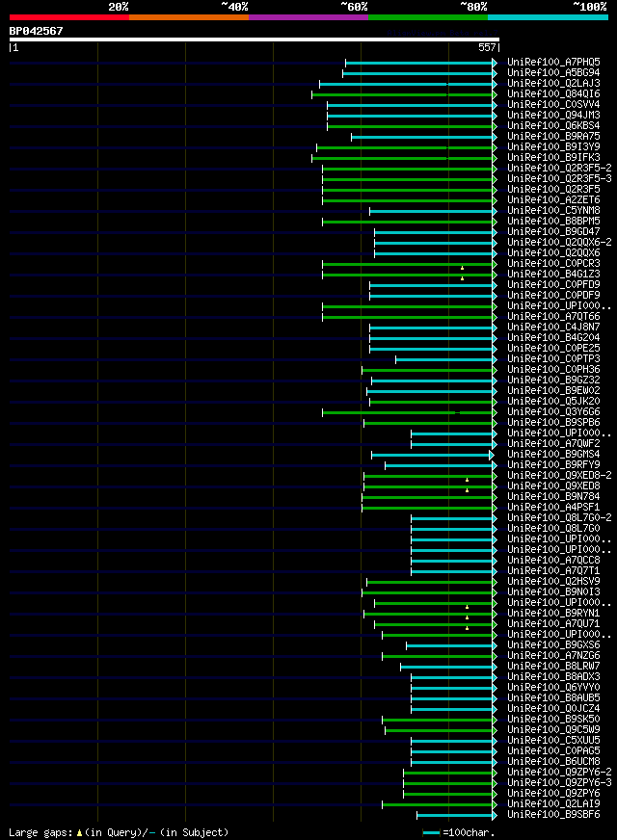The height and width of the screenshot is (840, 617).
Task: Select the UniRef100_Q6YVY0 label
Action: (x=553, y=688)
